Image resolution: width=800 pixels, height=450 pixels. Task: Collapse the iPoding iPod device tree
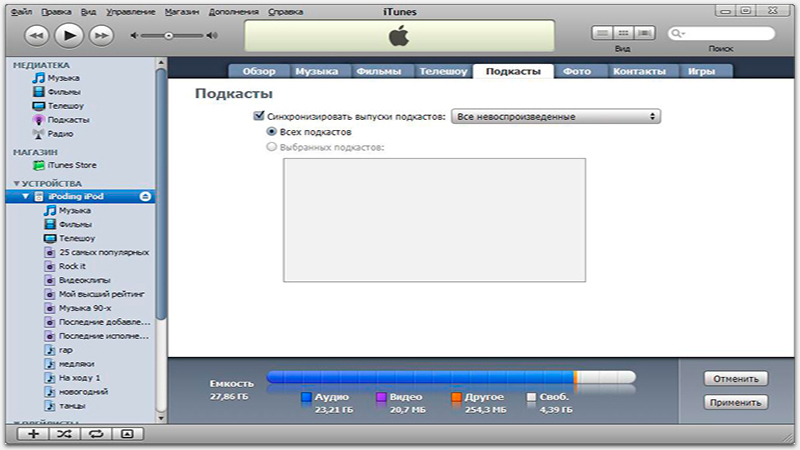point(26,196)
